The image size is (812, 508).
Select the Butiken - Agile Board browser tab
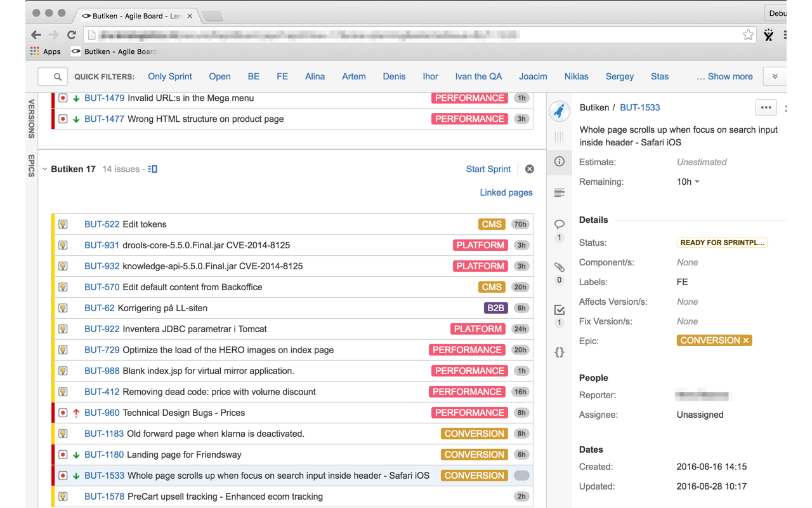point(136,16)
